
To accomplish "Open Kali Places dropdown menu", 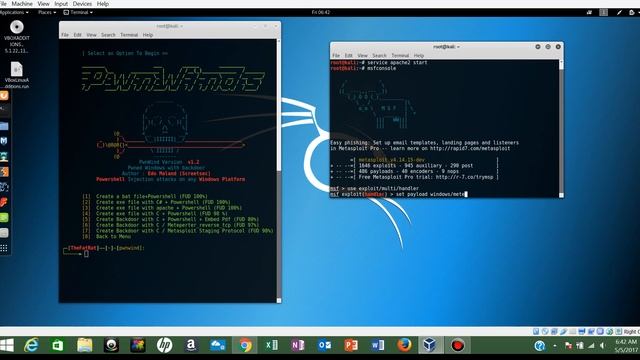I will (47, 12).
